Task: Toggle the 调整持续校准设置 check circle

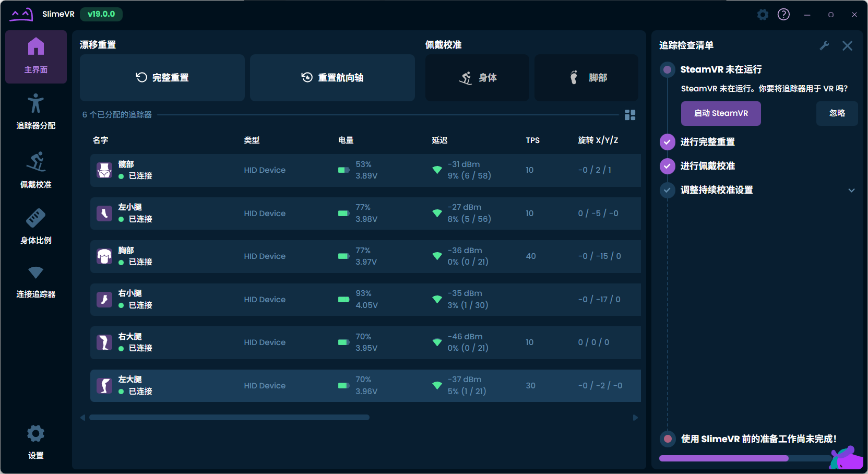Action: pyautogui.click(x=668, y=190)
